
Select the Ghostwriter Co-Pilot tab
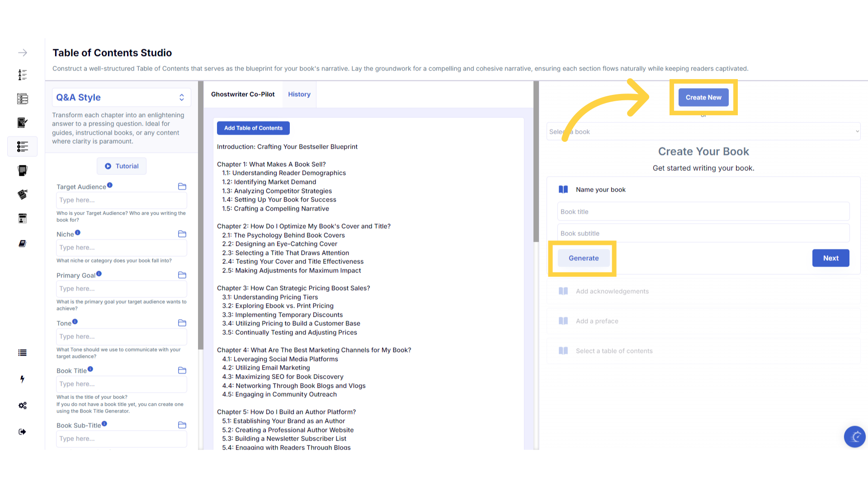(243, 94)
